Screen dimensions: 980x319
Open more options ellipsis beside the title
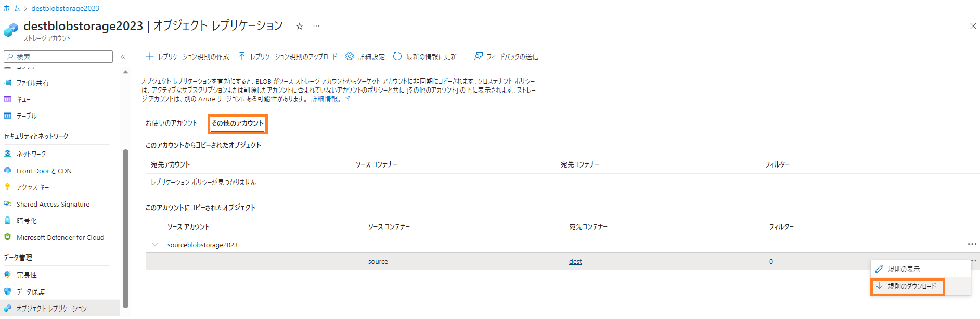click(x=316, y=26)
